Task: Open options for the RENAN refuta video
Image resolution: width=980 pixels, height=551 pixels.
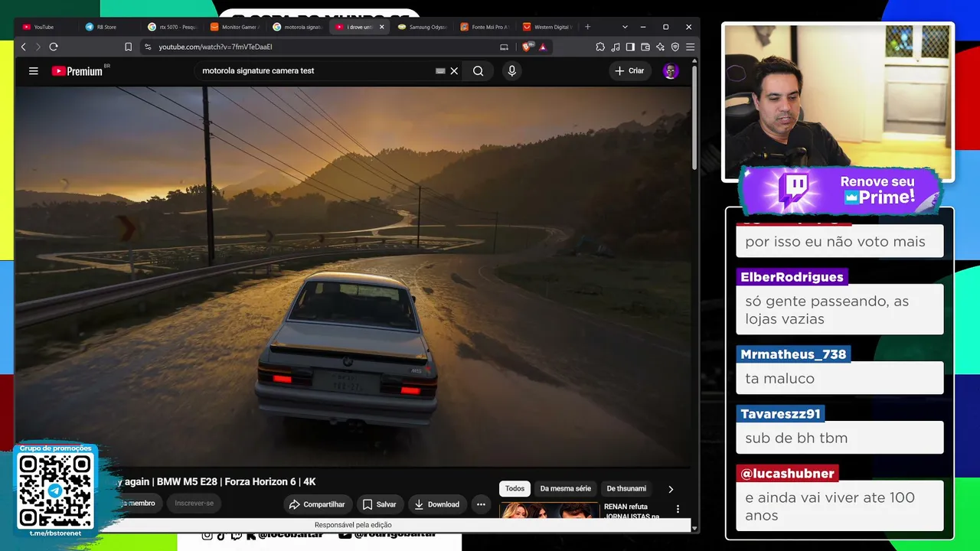Action: pyautogui.click(x=678, y=509)
